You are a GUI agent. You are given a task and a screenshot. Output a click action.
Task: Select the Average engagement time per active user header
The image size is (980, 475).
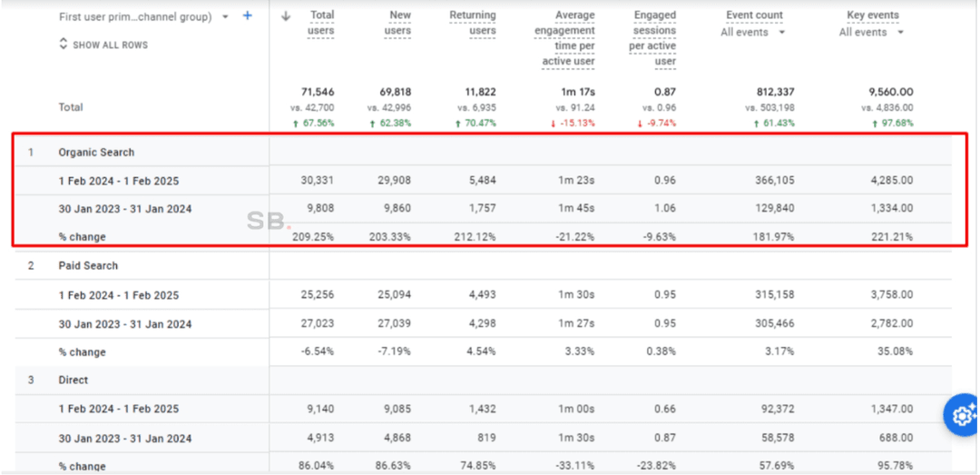[564, 38]
